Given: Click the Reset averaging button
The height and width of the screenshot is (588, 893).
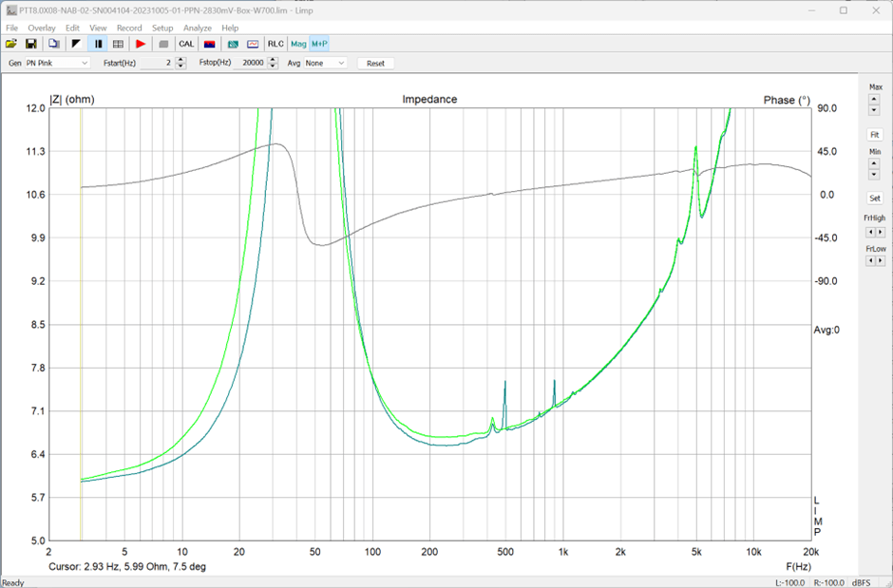Looking at the screenshot, I should pos(375,64).
